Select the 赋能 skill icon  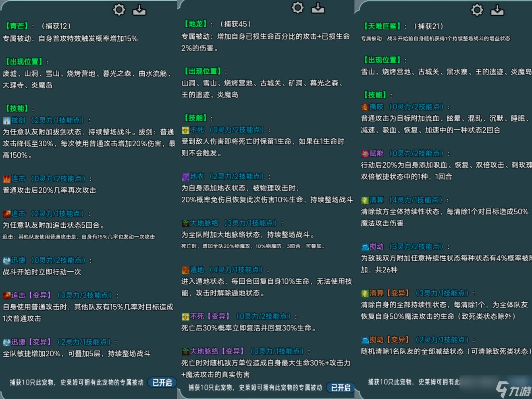[x=365, y=154]
